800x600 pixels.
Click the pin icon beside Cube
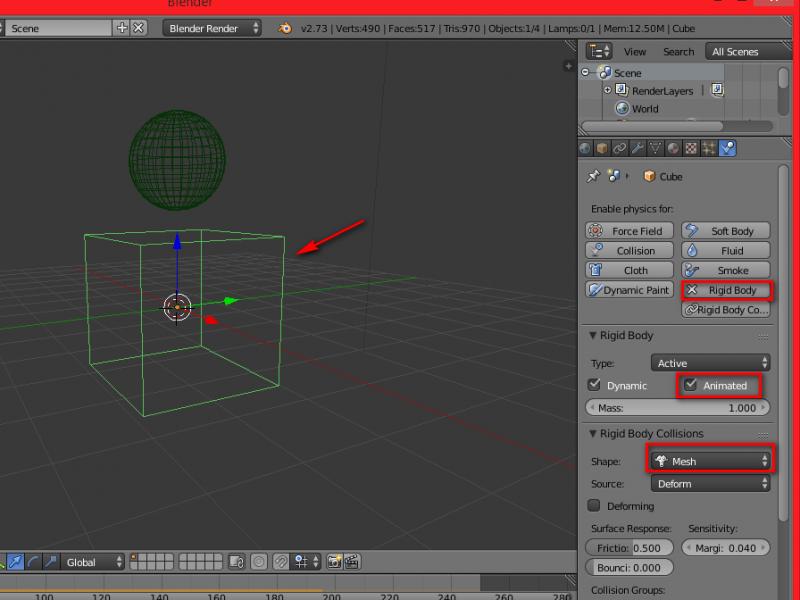(x=592, y=176)
